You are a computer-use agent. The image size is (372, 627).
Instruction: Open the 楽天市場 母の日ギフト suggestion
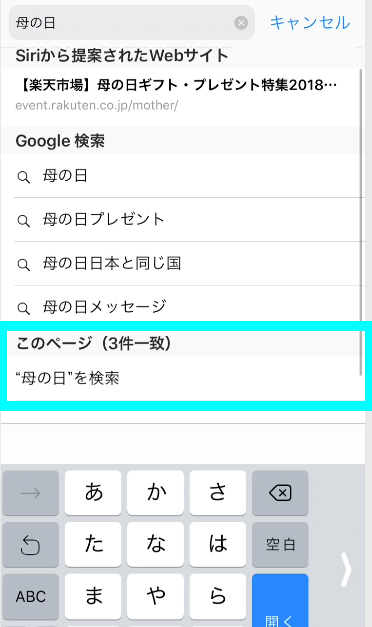click(181, 94)
